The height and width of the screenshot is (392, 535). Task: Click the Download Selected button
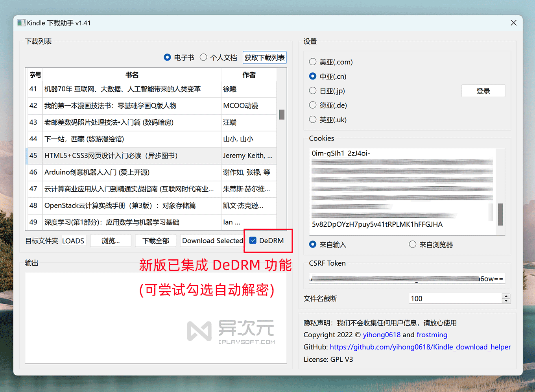(212, 240)
